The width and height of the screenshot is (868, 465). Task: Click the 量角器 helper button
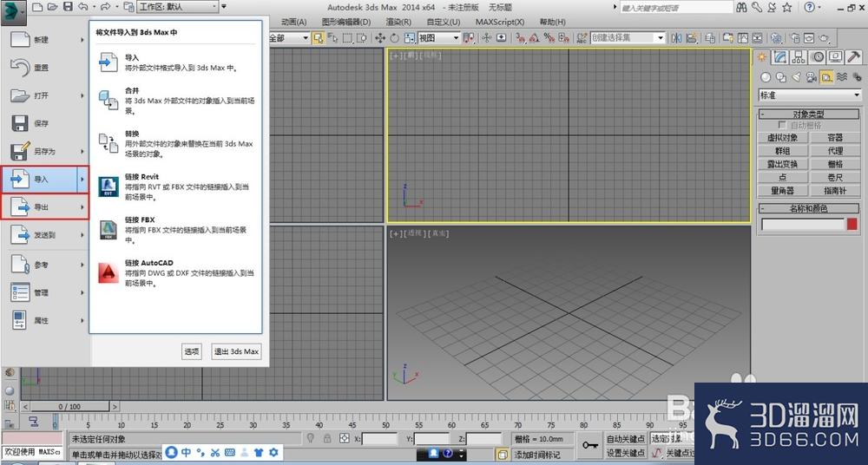782,191
